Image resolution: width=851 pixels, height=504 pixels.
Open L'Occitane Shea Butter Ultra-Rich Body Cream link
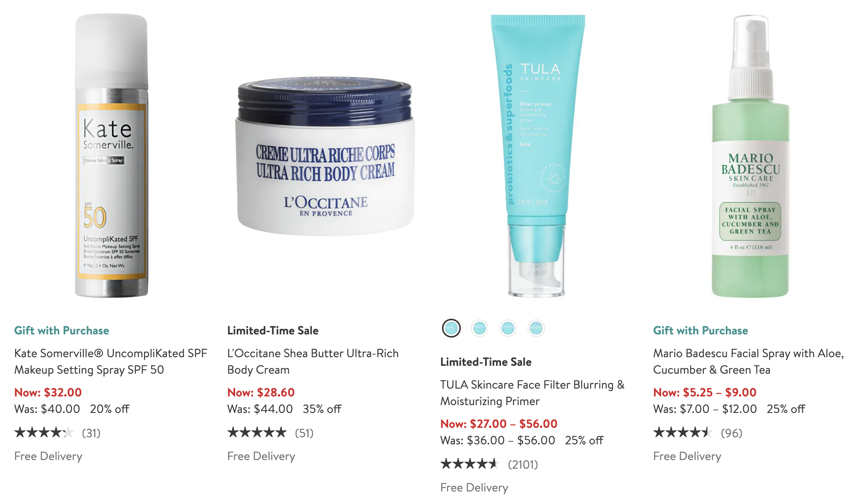[x=313, y=362]
